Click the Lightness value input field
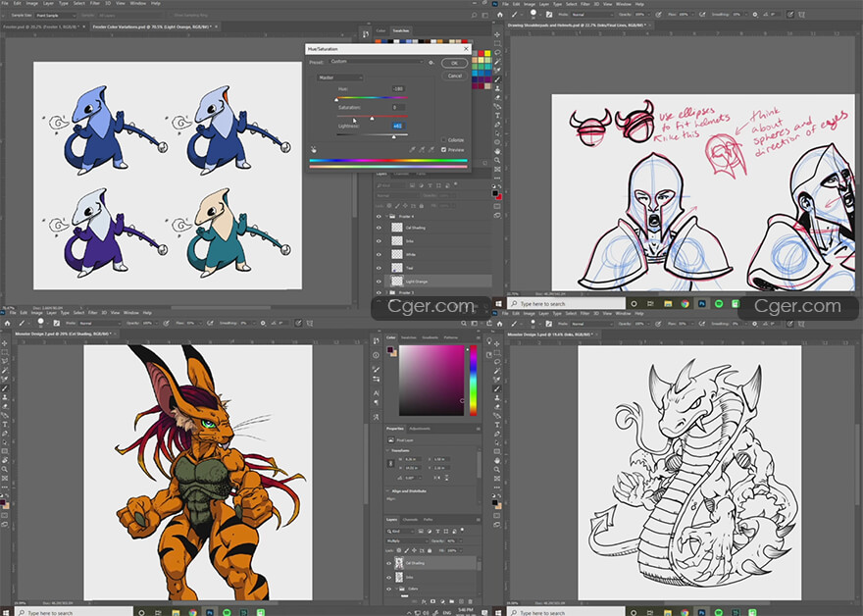Screen dimensions: 863x616 point(398,127)
